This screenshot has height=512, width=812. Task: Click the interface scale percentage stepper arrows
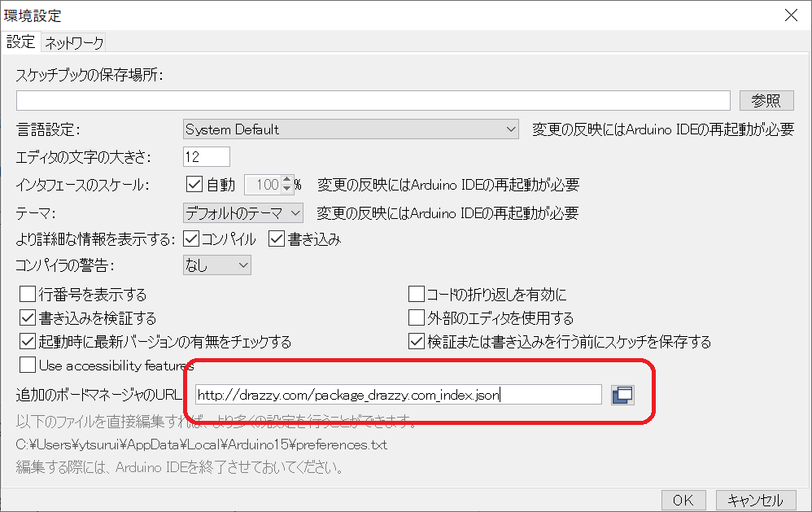pyautogui.click(x=286, y=185)
